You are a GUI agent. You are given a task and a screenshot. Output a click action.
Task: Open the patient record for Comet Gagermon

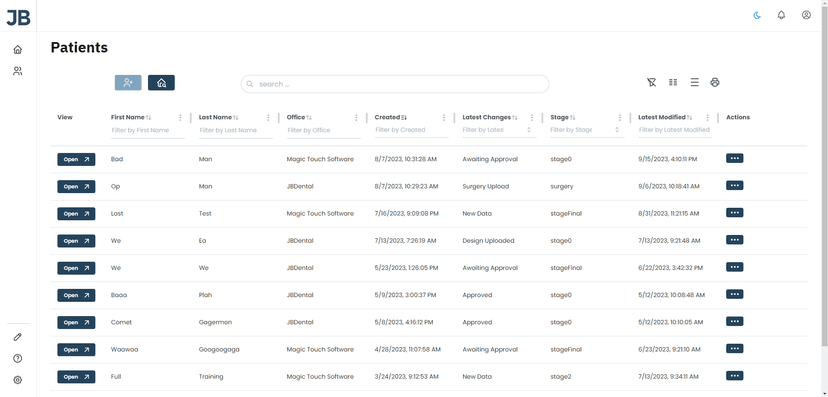click(x=76, y=323)
